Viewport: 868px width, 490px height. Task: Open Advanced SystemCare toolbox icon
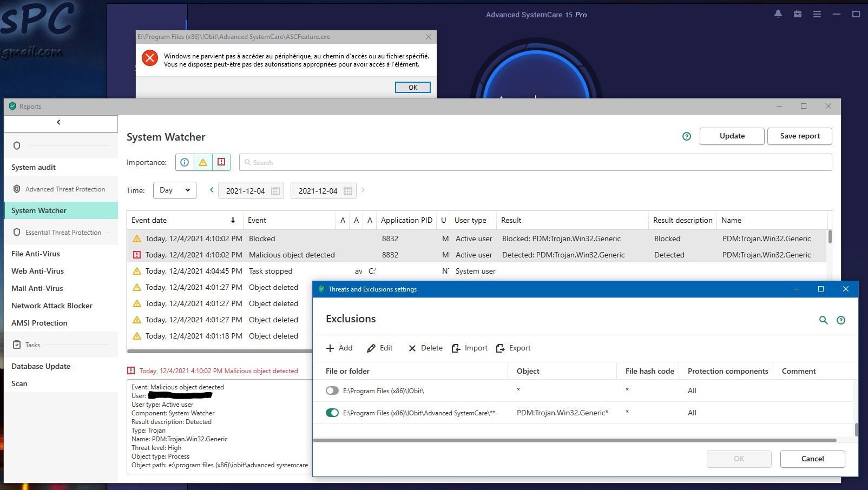pos(797,15)
